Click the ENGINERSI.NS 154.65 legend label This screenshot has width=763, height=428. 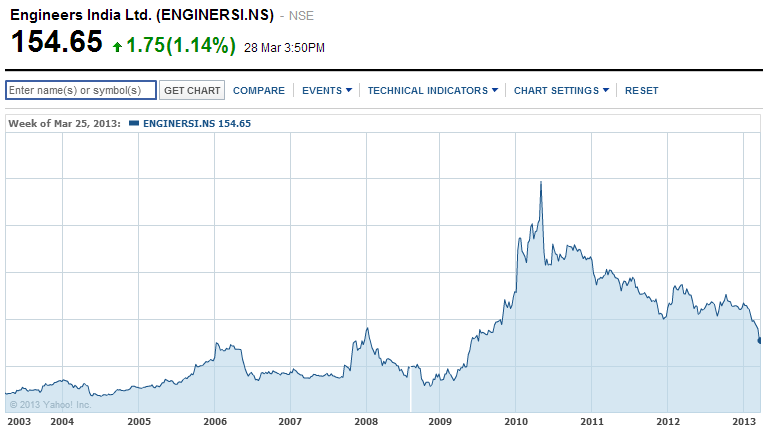197,124
